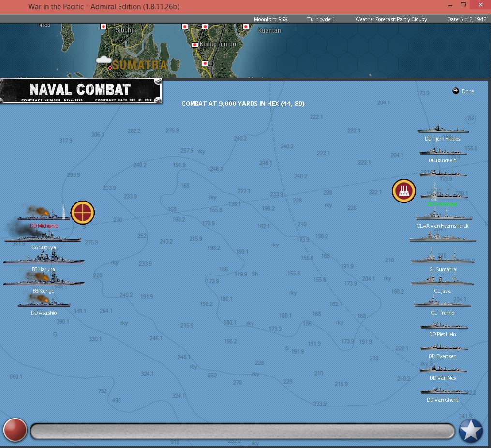Click the red 'DD Michishio' name label
491x448 pixels.
pyautogui.click(x=44, y=226)
